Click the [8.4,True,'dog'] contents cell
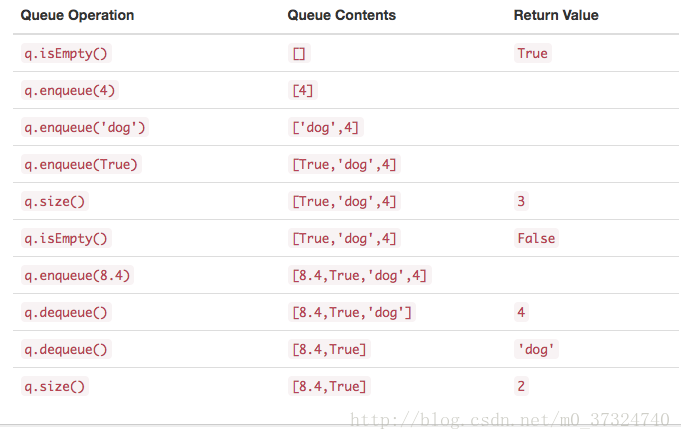This screenshot has height=440, width=681. 352,312
